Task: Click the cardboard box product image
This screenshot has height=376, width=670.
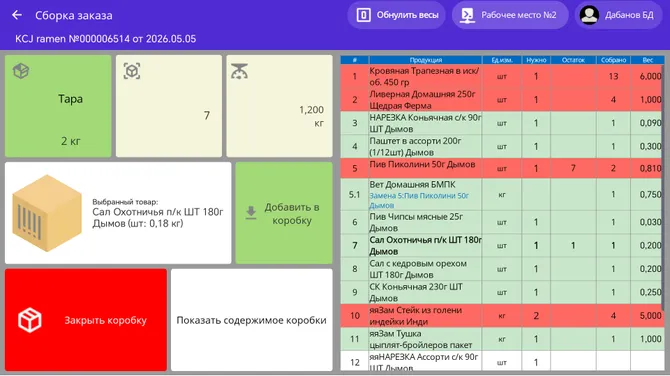Action: [47, 213]
